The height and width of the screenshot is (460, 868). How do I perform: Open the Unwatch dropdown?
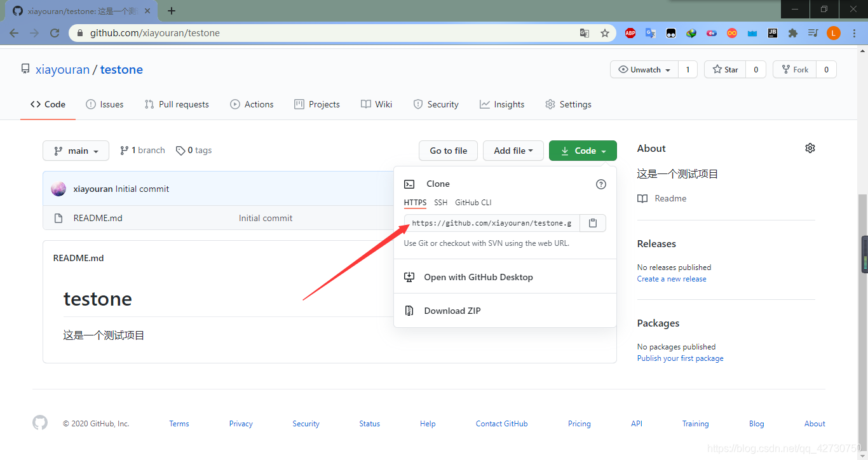point(644,70)
